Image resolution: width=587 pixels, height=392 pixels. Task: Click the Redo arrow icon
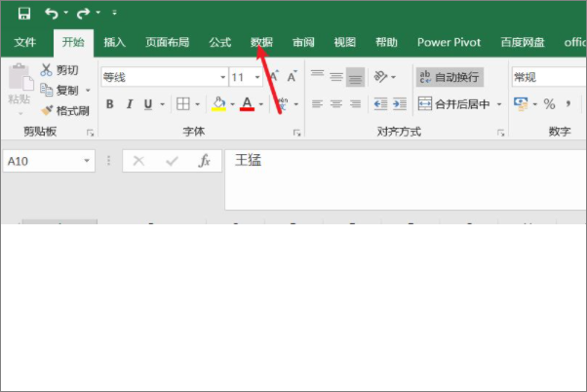click(x=83, y=14)
